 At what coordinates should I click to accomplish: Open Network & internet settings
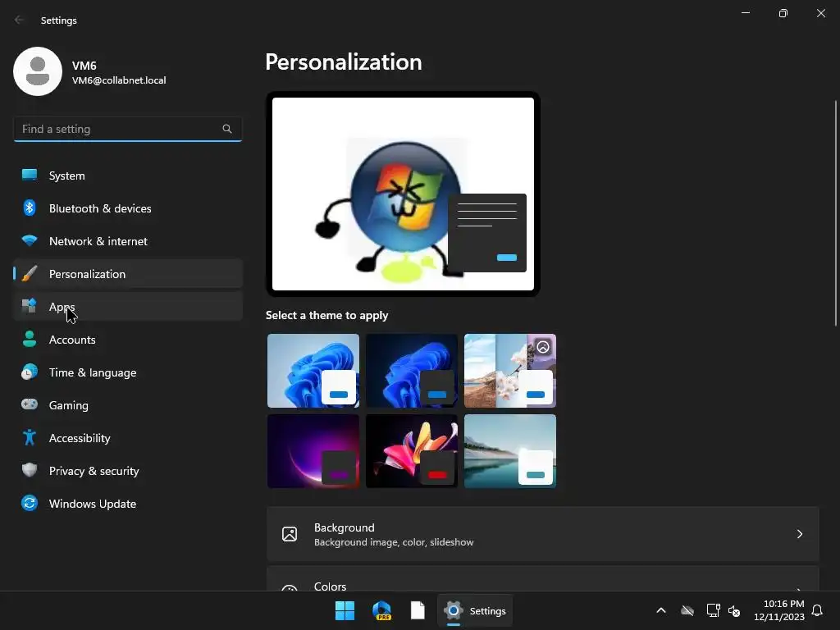click(x=128, y=241)
